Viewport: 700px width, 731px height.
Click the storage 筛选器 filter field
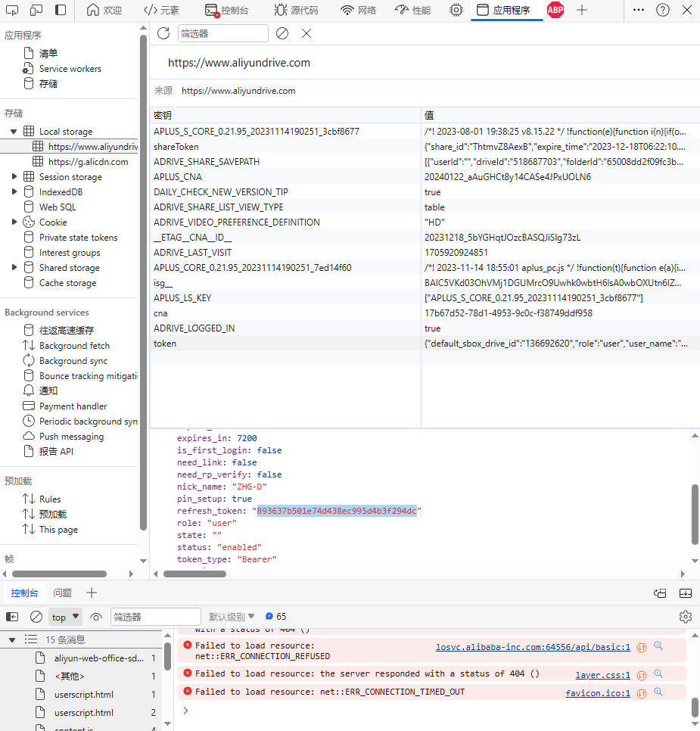(223, 33)
